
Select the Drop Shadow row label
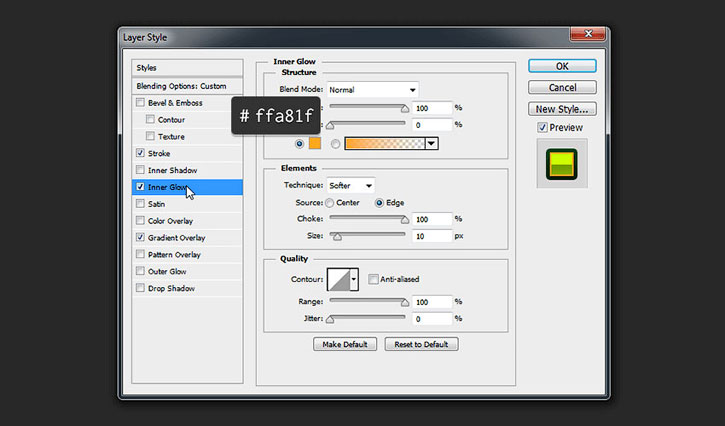coord(172,288)
